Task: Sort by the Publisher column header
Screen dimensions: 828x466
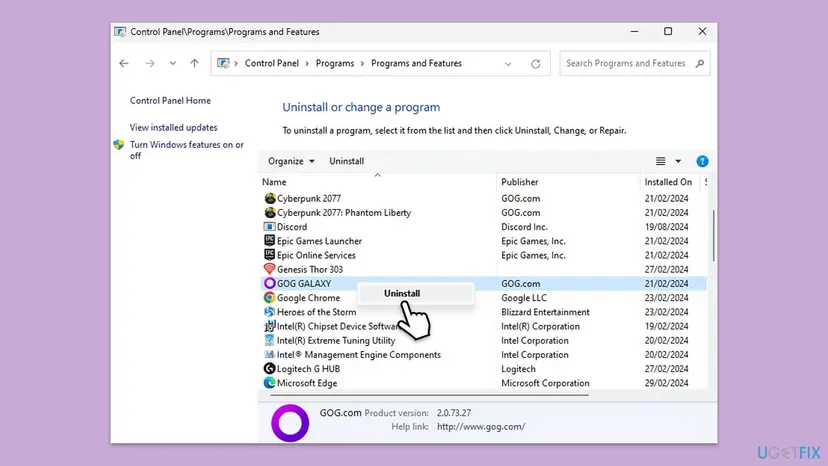Action: pos(520,182)
